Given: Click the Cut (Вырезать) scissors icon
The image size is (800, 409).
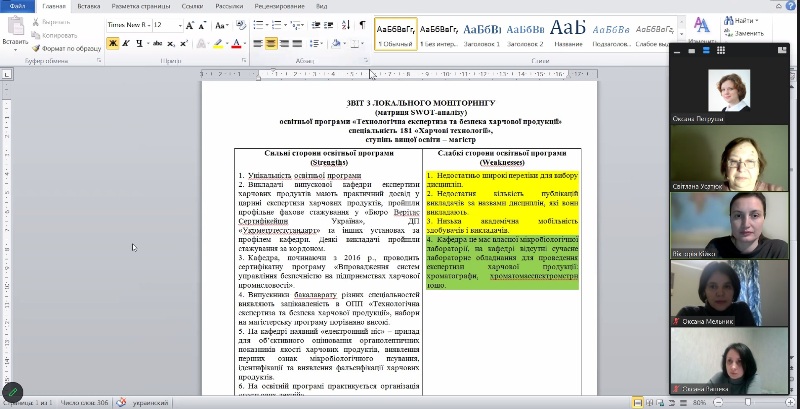Looking at the screenshot, I should 36,22.
